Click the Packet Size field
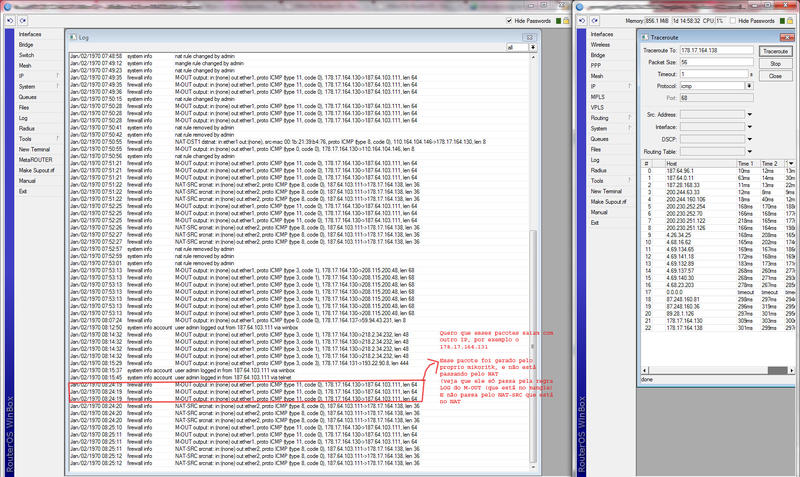This screenshot has height=477, width=800. (x=716, y=62)
